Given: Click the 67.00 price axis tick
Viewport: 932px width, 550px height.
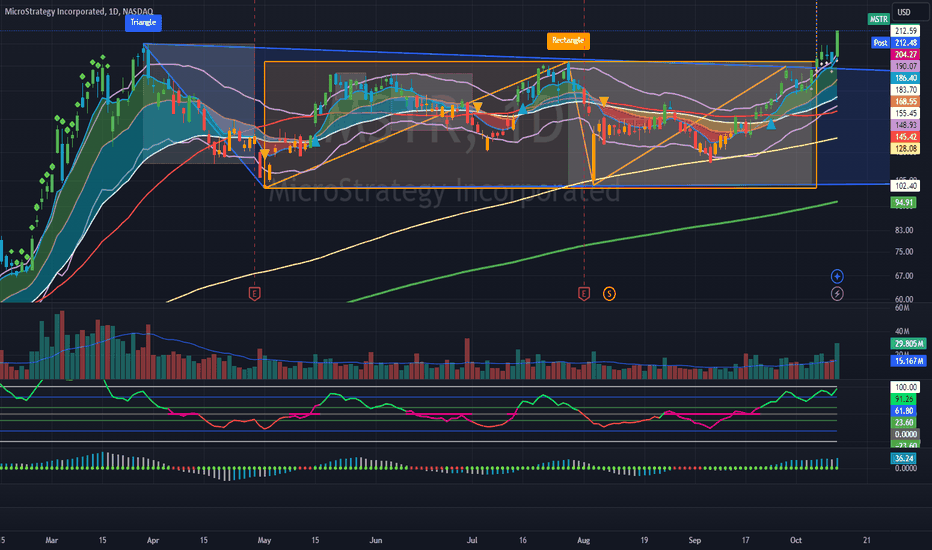Looking at the screenshot, I should click(903, 276).
